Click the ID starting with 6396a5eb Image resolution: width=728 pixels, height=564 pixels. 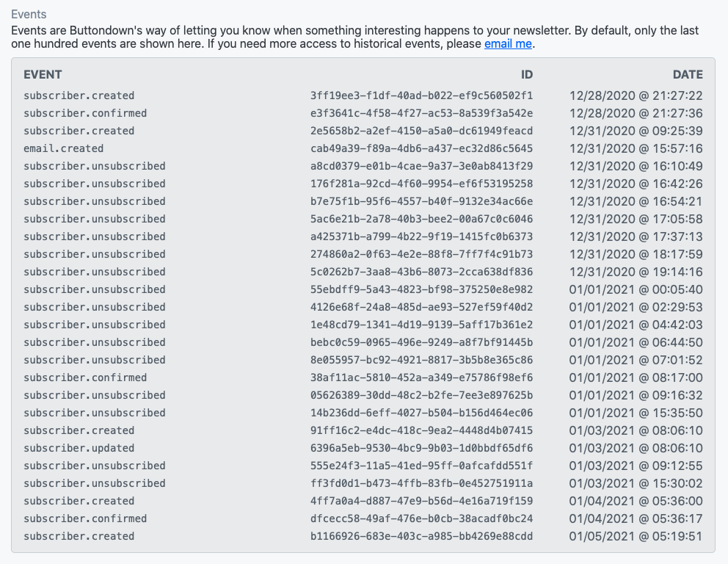(x=421, y=448)
